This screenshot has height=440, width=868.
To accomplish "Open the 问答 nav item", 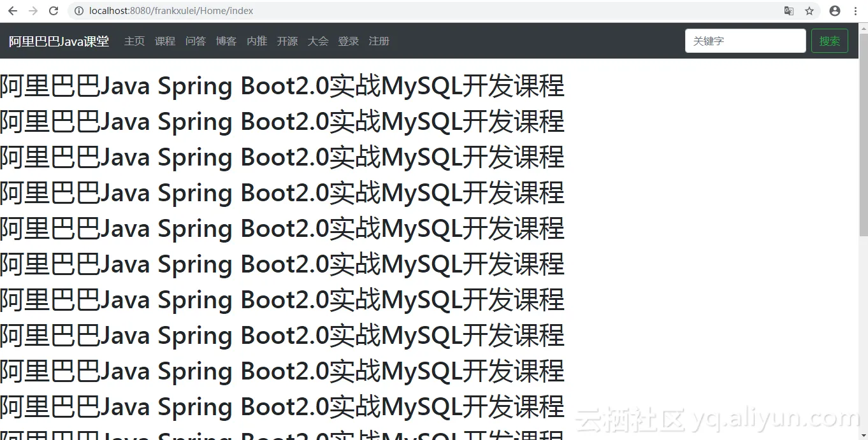I will coord(196,41).
